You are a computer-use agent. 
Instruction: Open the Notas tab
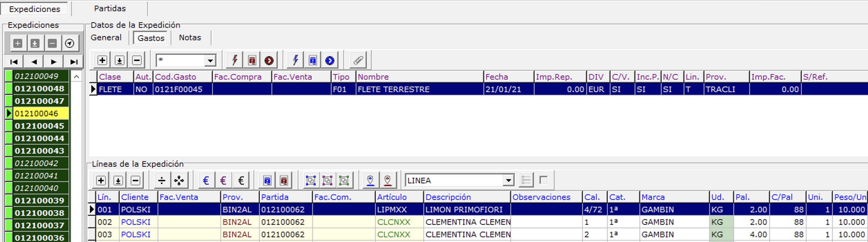click(x=190, y=38)
